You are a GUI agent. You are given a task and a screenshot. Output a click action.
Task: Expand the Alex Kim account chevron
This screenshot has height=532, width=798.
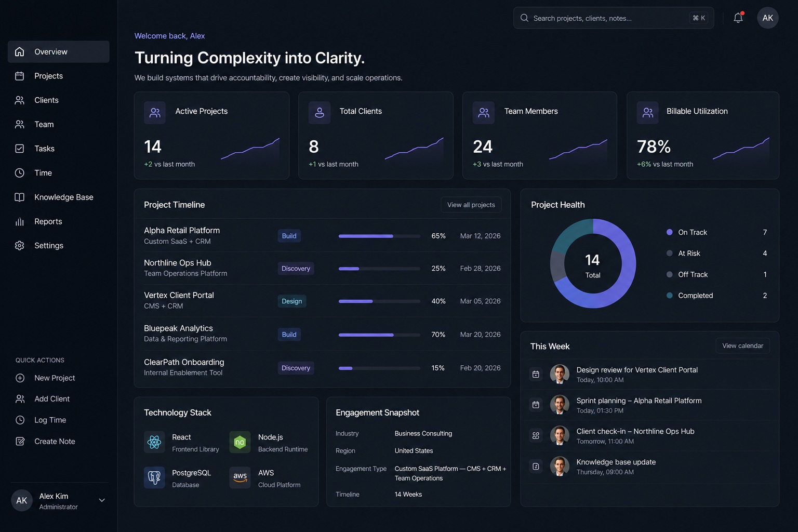click(102, 500)
